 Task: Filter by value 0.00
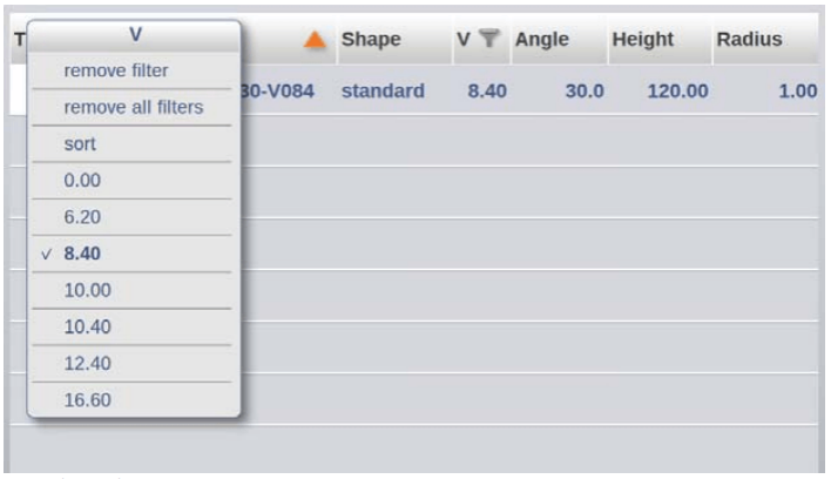tap(82, 181)
